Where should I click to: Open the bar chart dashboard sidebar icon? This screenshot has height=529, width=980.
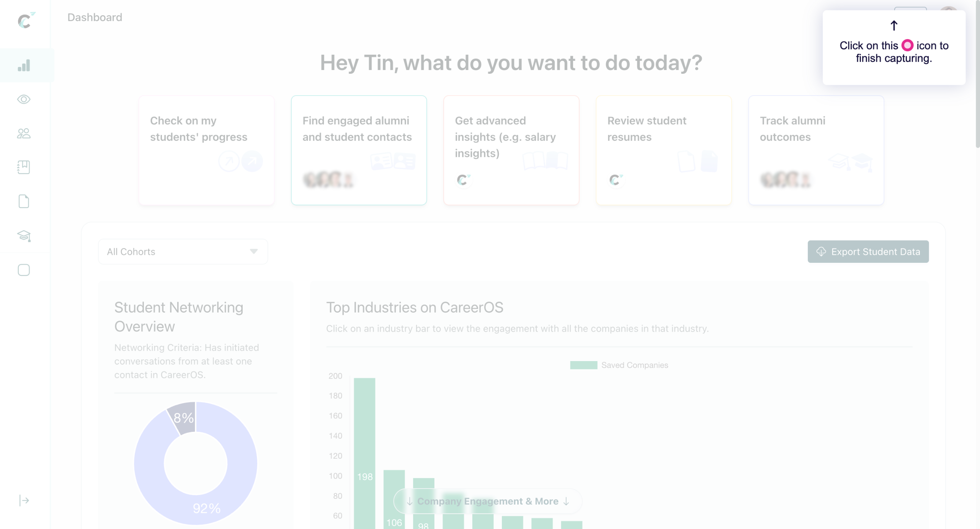24,65
